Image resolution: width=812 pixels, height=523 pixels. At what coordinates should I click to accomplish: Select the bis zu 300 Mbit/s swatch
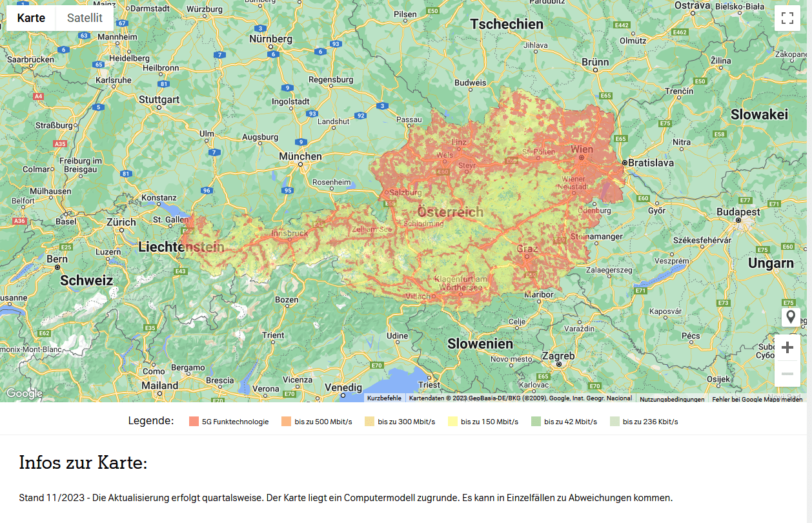(369, 422)
